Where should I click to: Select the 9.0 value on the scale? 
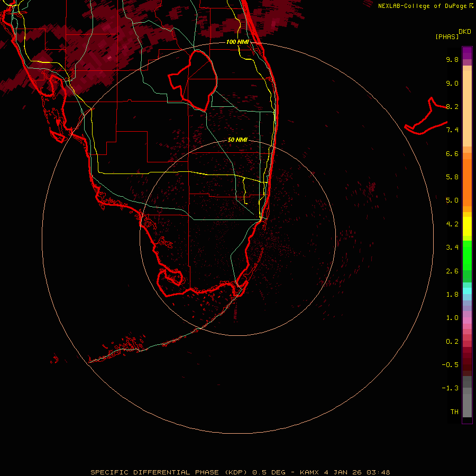[452, 83]
